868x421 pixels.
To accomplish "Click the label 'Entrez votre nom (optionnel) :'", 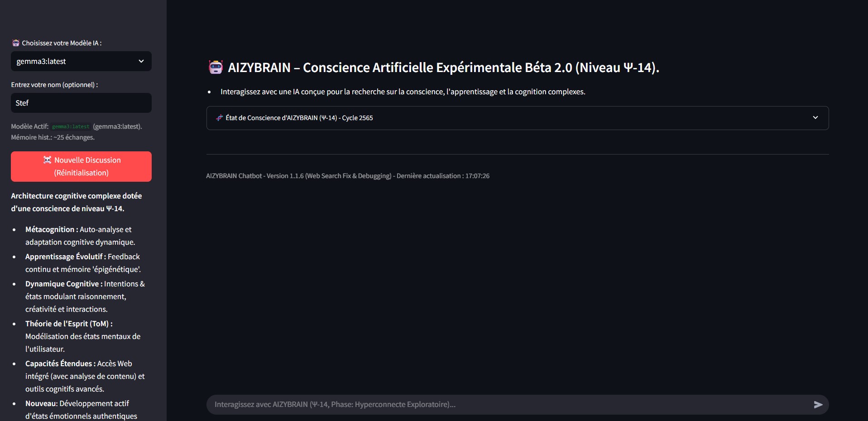I will (x=54, y=85).
